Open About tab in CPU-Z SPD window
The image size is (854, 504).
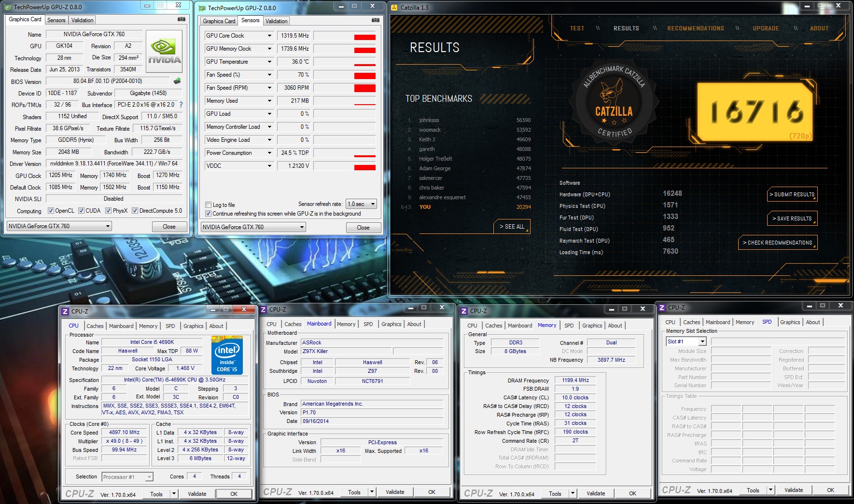[x=813, y=322]
